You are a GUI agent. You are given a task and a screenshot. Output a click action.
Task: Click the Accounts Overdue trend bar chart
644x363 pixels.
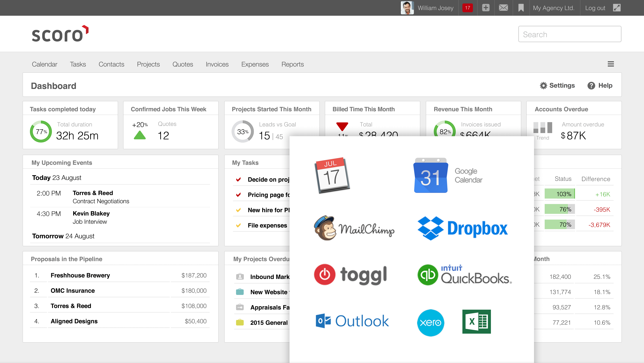pyautogui.click(x=543, y=127)
